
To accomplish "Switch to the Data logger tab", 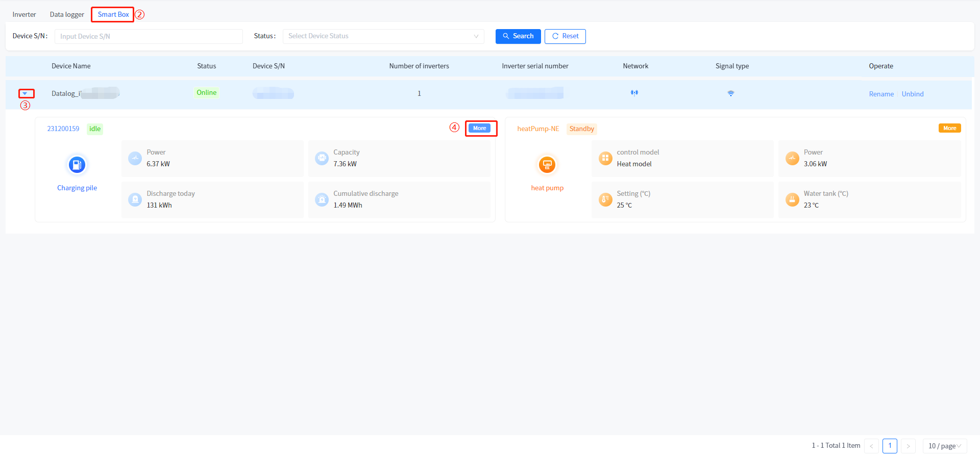I will [x=67, y=14].
